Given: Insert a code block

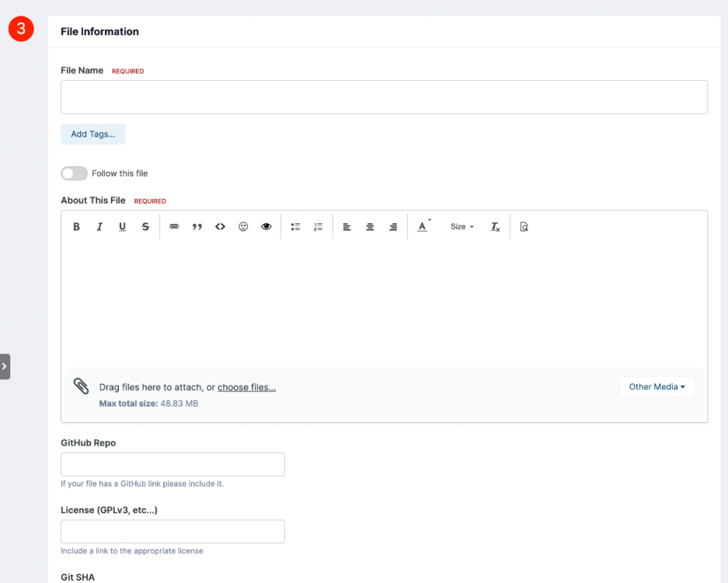Looking at the screenshot, I should [x=220, y=227].
